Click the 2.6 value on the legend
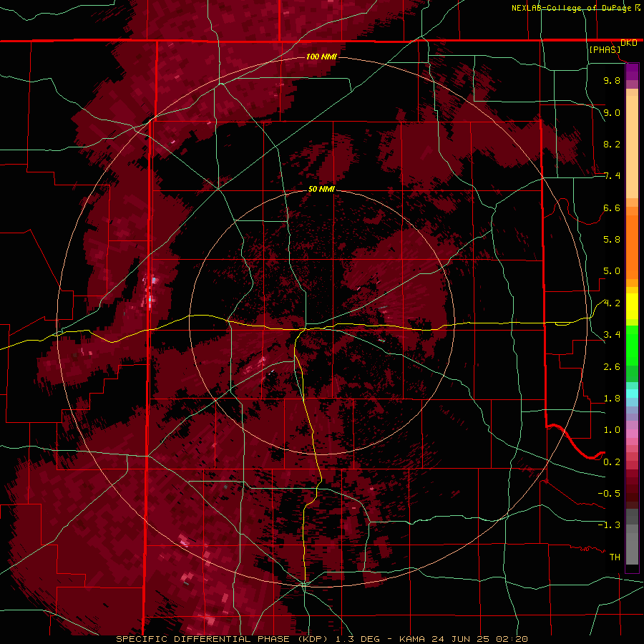 (612, 367)
